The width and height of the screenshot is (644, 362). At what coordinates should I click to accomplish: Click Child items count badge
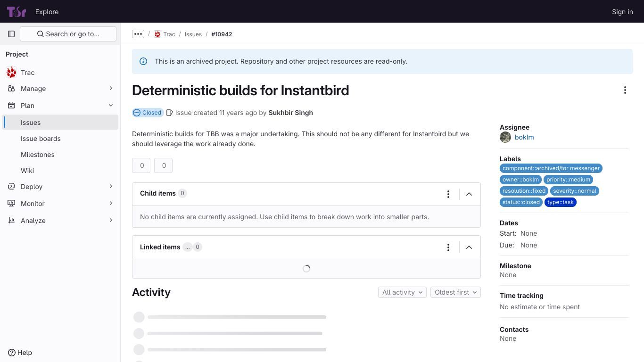[182, 193]
